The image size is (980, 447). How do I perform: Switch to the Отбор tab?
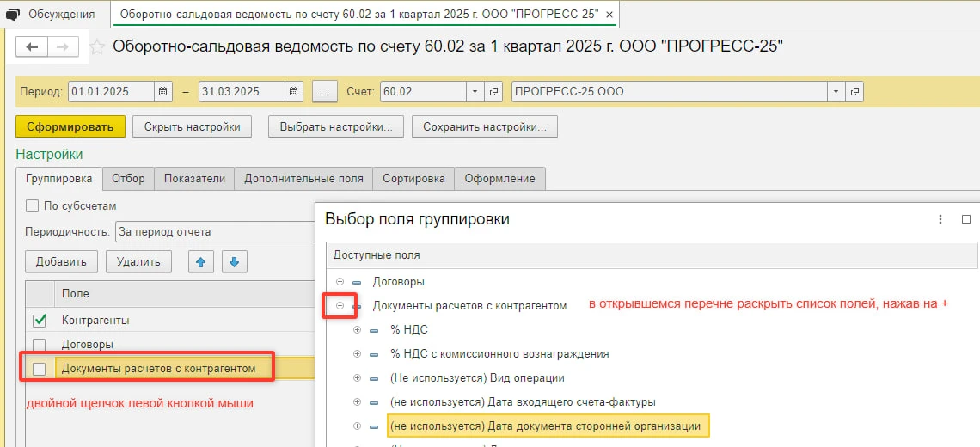pos(128,178)
